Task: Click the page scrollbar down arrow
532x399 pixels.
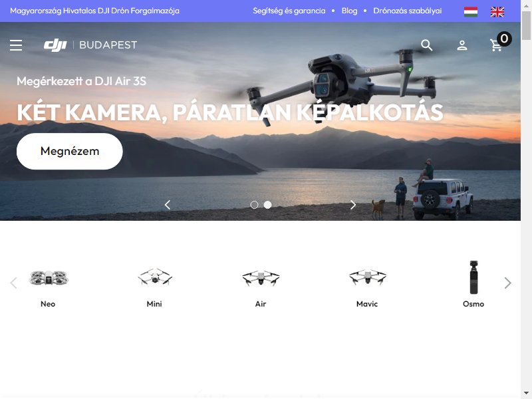Action: click(x=526, y=394)
